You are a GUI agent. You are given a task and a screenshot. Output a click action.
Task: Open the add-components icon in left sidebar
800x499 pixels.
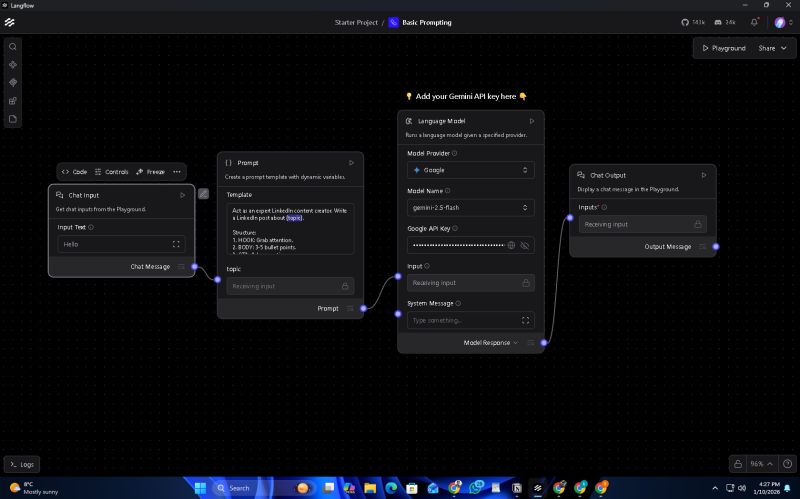[13, 101]
